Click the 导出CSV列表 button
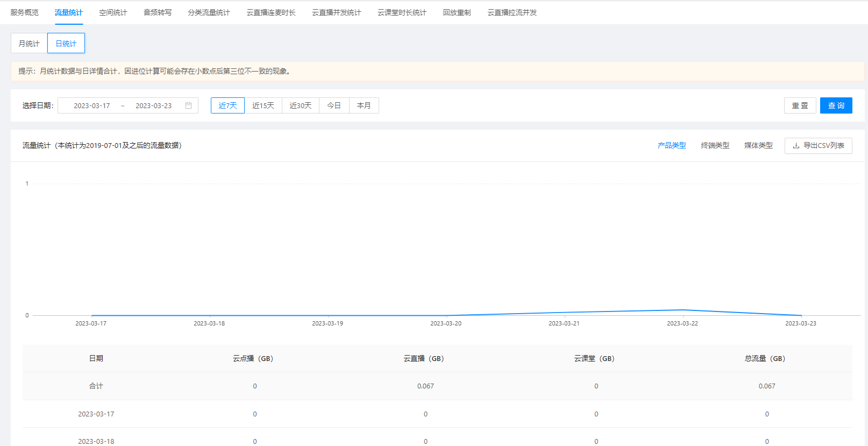Image resolution: width=868 pixels, height=446 pixels. click(x=819, y=145)
